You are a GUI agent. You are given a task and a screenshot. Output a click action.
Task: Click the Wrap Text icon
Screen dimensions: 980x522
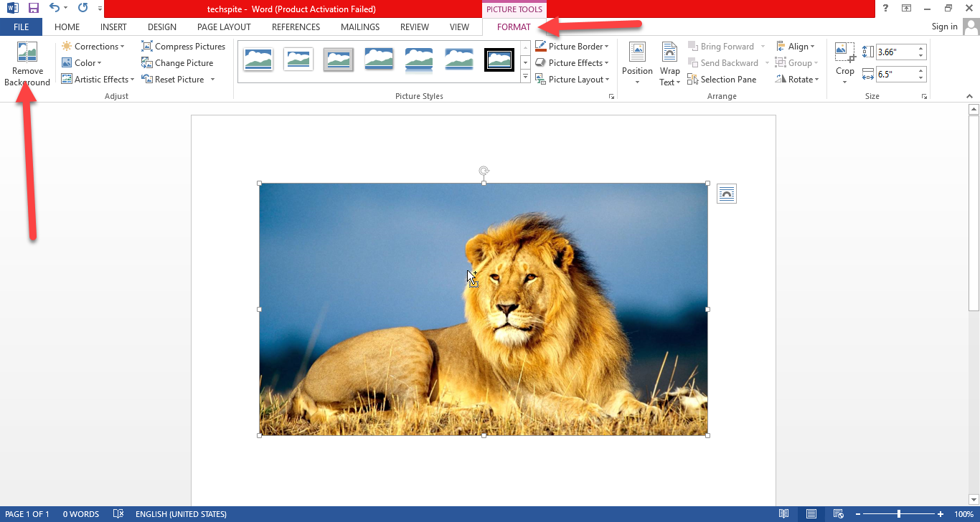(x=669, y=53)
